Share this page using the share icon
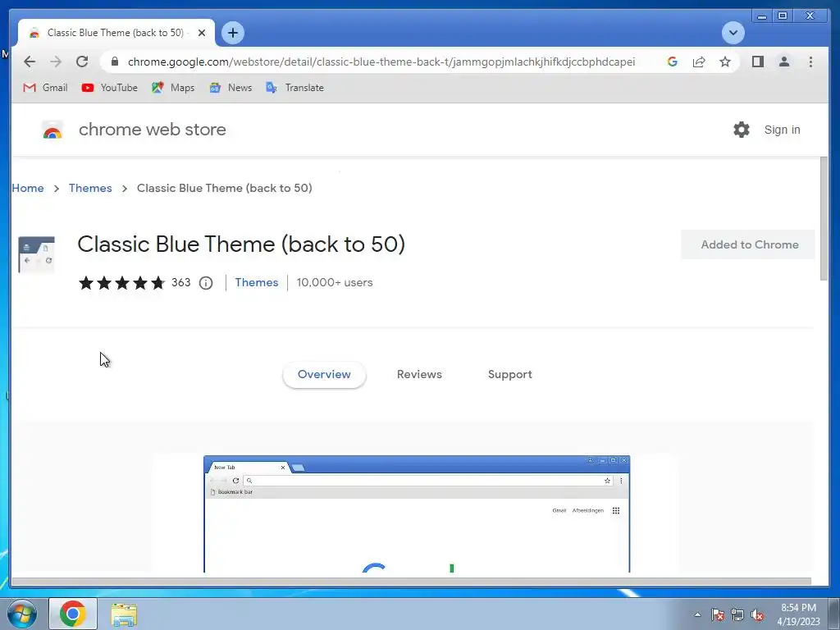 pyautogui.click(x=699, y=62)
